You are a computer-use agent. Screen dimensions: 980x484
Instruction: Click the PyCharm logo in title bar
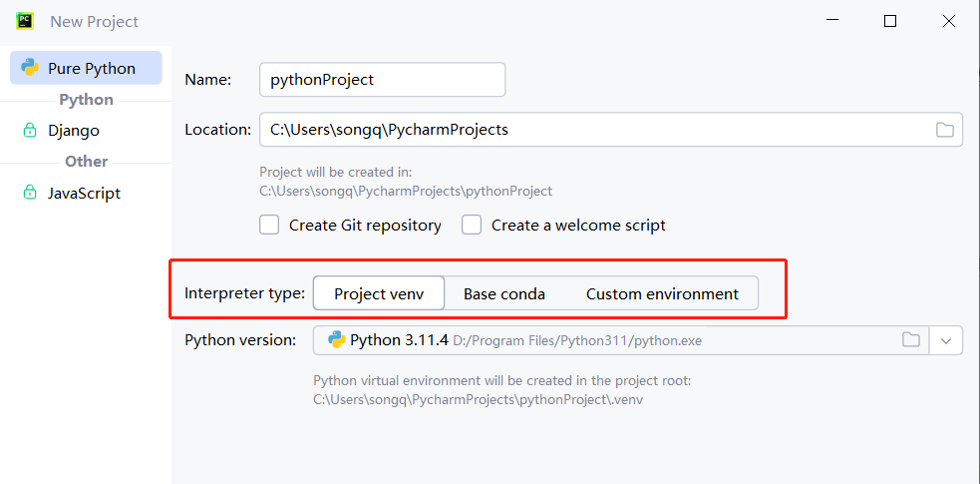(x=25, y=21)
